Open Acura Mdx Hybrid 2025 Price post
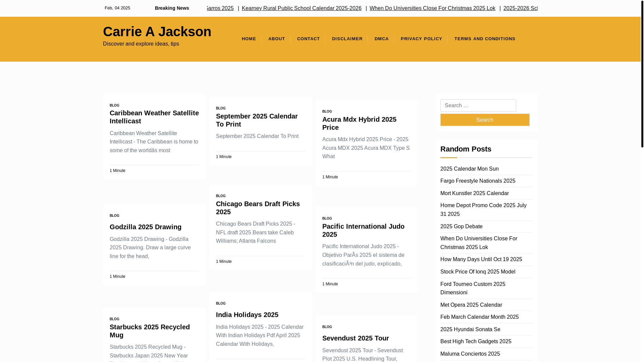Image resolution: width=644 pixels, height=362 pixels. coord(359,123)
